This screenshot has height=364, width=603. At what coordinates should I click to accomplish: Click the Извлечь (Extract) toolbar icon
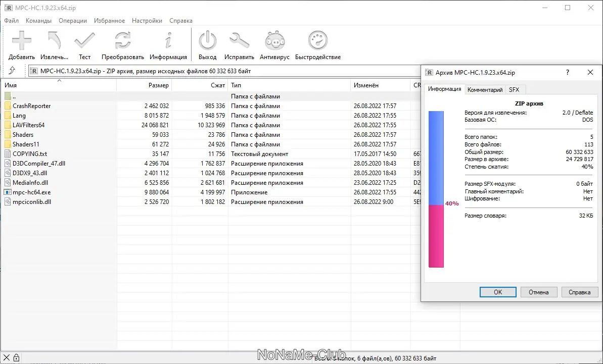pyautogui.click(x=54, y=41)
